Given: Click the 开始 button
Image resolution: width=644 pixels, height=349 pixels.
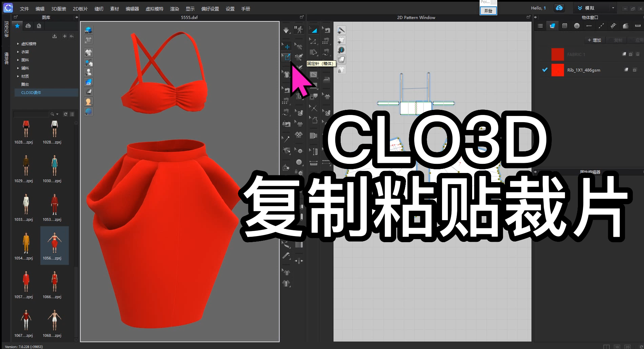Looking at the screenshot, I should [x=488, y=11].
